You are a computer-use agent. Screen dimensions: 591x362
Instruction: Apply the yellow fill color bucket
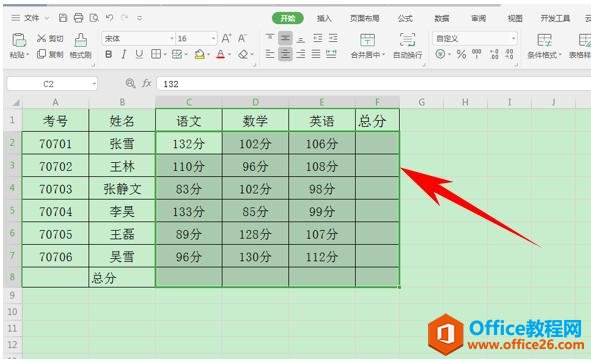click(199, 55)
